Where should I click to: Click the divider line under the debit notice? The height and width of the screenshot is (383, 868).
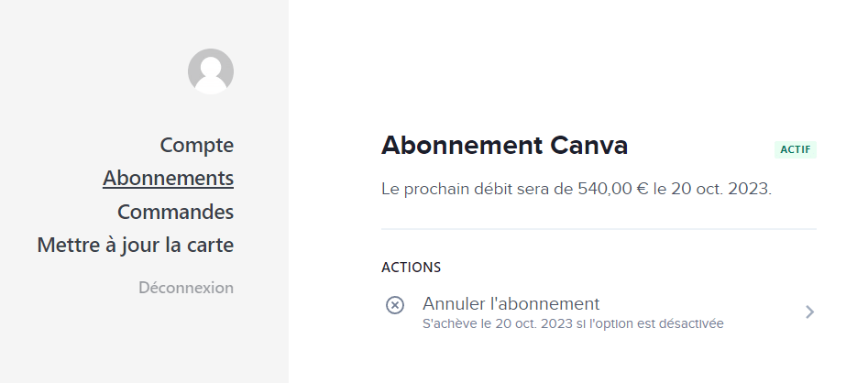tap(599, 228)
